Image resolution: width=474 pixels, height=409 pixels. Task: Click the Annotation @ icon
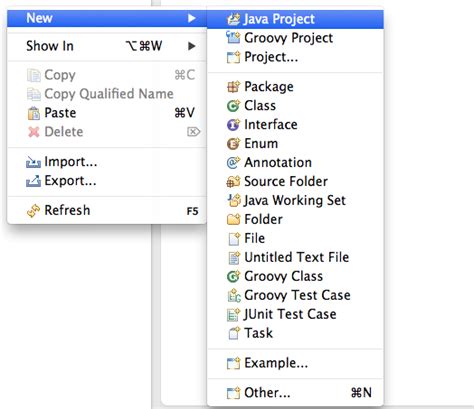tap(233, 163)
